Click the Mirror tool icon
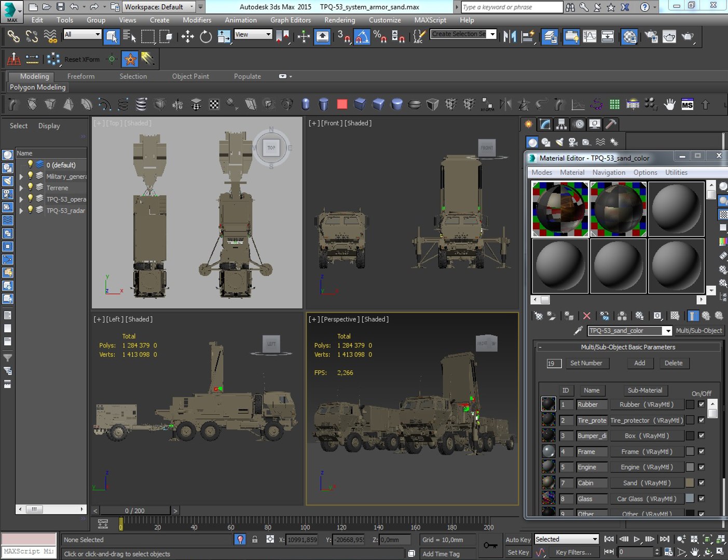Image resolution: width=728 pixels, height=560 pixels. (x=510, y=36)
